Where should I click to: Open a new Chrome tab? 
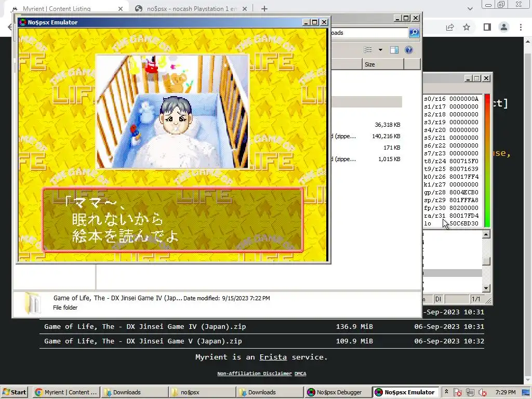tap(264, 9)
